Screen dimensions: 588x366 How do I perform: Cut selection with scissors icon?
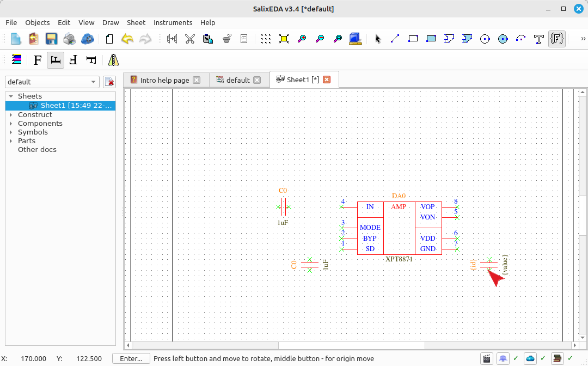click(190, 39)
